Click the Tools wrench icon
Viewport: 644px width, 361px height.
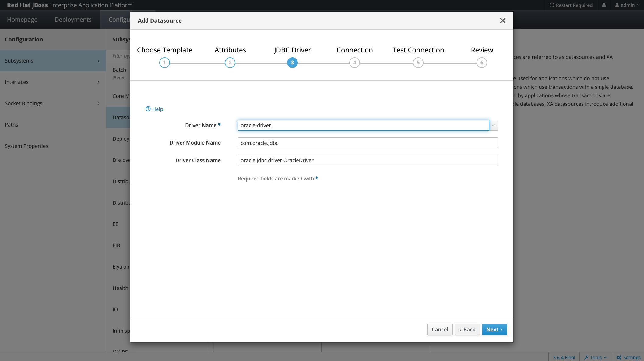point(586,357)
